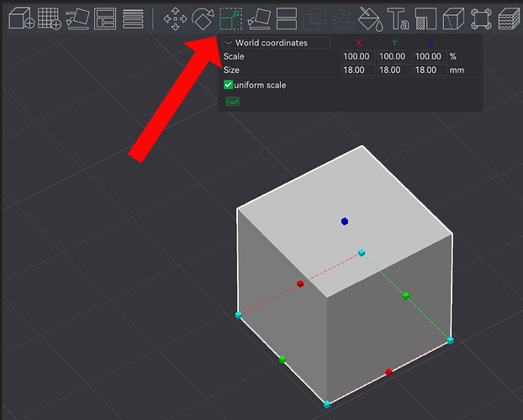Select the Move tool with four arrows
This screenshot has height=420, width=523.
point(176,19)
